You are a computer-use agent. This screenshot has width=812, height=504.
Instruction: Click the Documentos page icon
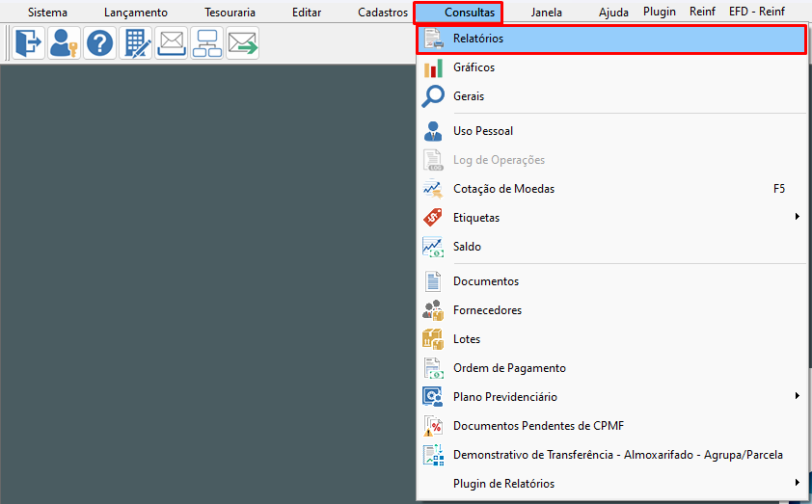coord(433,281)
